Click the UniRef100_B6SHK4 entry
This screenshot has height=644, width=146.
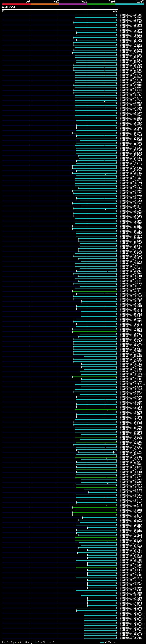131,314
